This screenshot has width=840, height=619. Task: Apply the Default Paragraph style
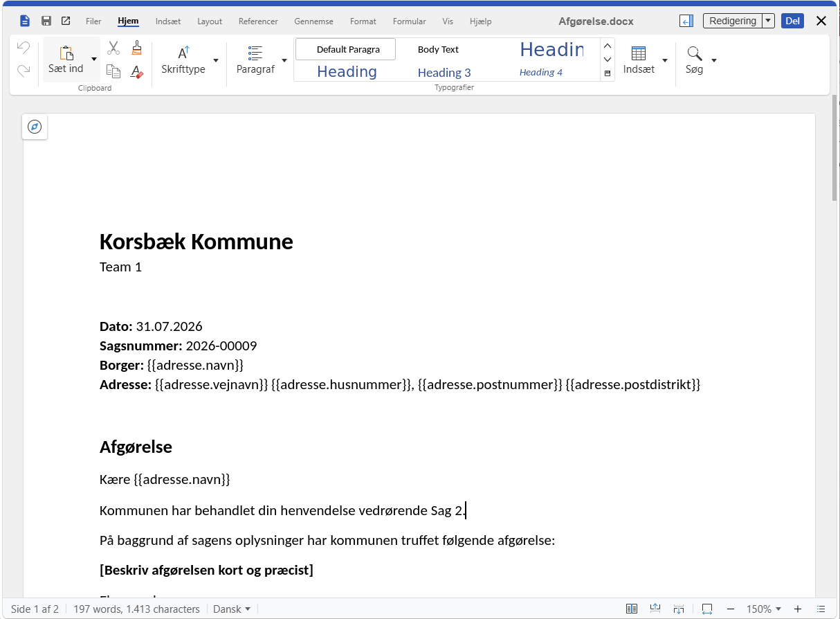tap(346, 49)
